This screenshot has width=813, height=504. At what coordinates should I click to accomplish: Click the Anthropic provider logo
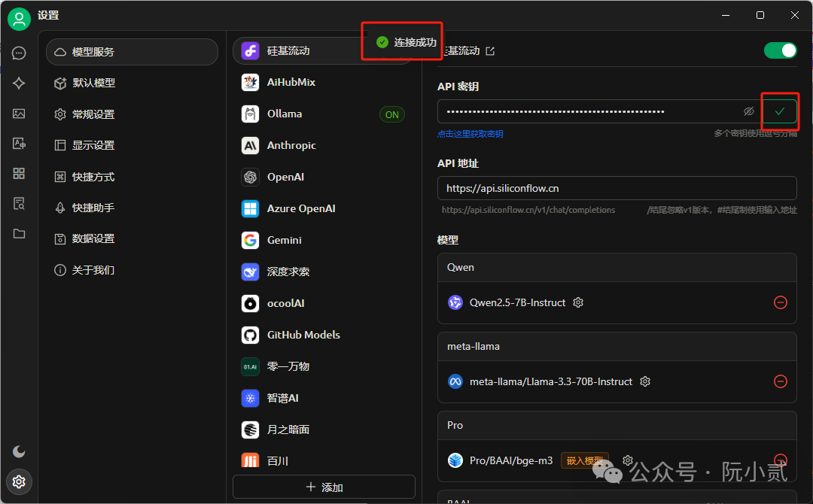pos(251,145)
